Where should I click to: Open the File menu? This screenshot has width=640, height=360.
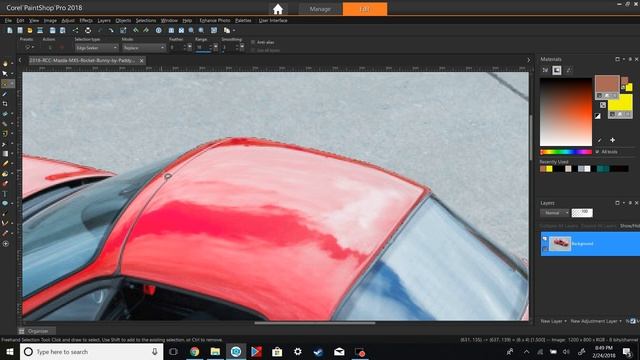tap(8, 20)
